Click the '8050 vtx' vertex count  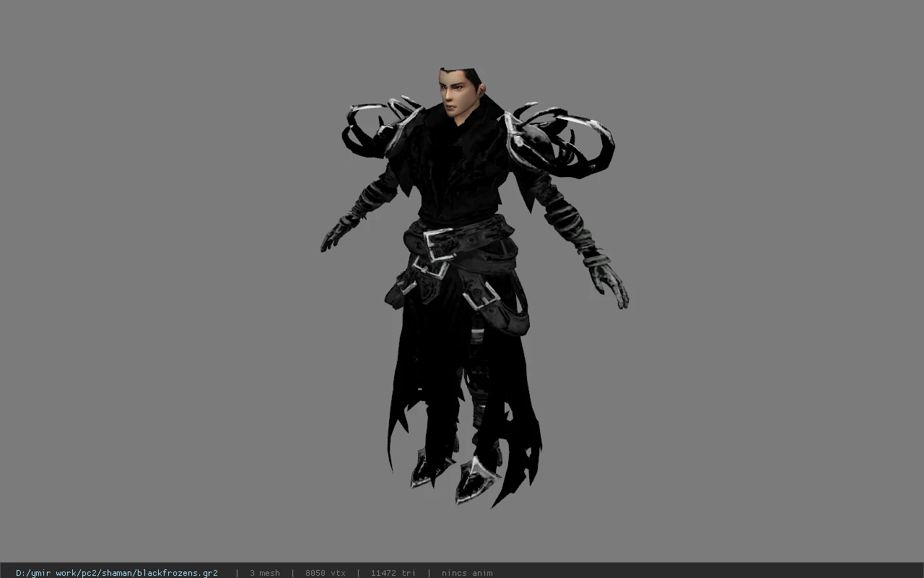coord(326,573)
